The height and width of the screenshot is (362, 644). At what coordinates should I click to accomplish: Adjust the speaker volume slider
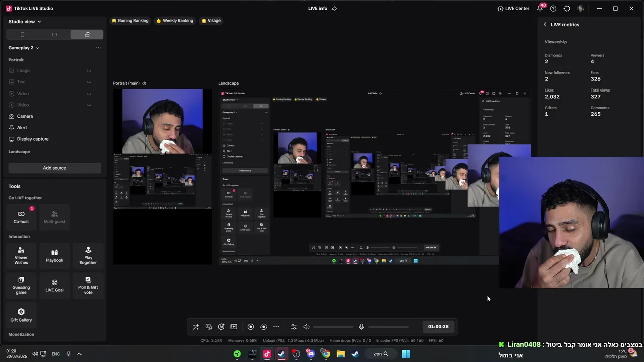[x=334, y=327]
